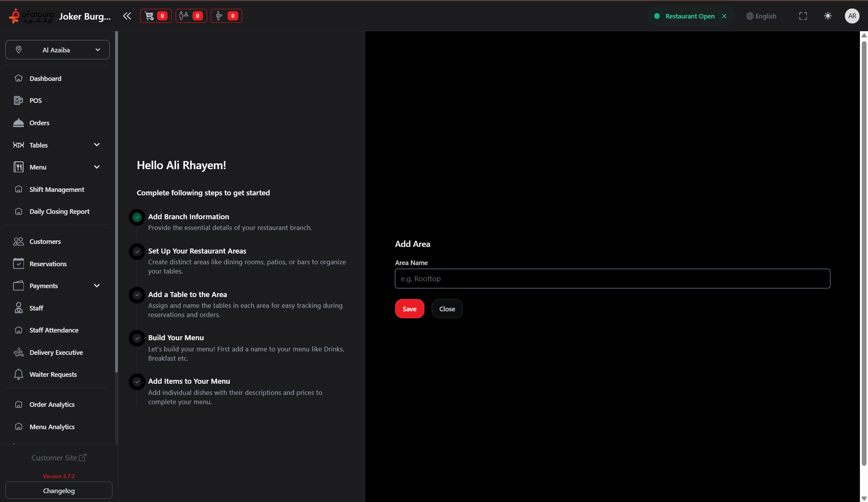Open the cart orders counter in the toolbar

point(156,16)
